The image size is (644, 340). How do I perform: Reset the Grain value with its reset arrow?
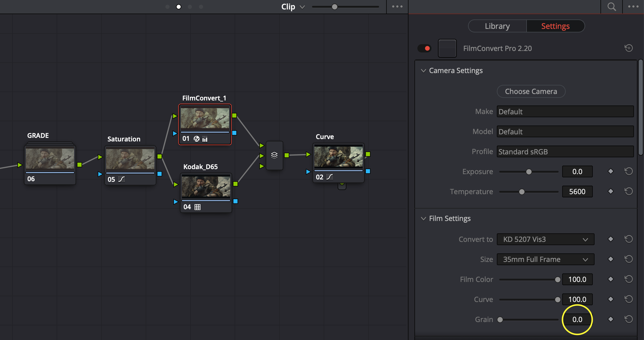[628, 319]
